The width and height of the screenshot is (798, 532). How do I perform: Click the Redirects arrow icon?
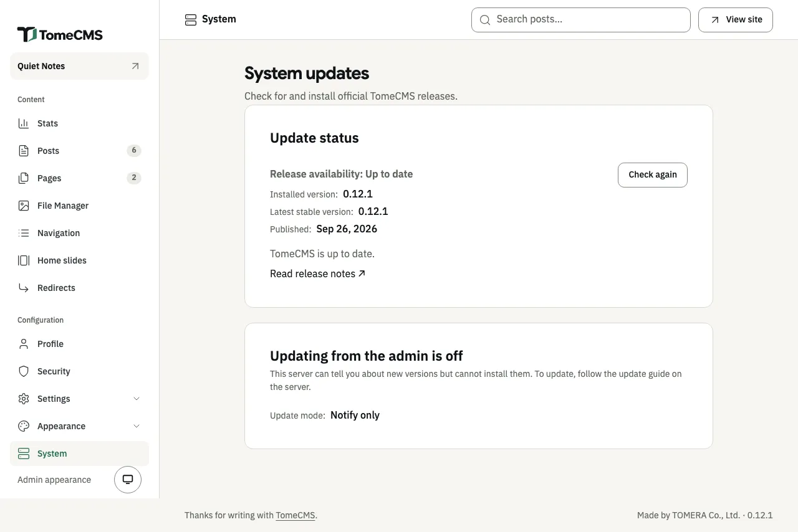point(24,288)
